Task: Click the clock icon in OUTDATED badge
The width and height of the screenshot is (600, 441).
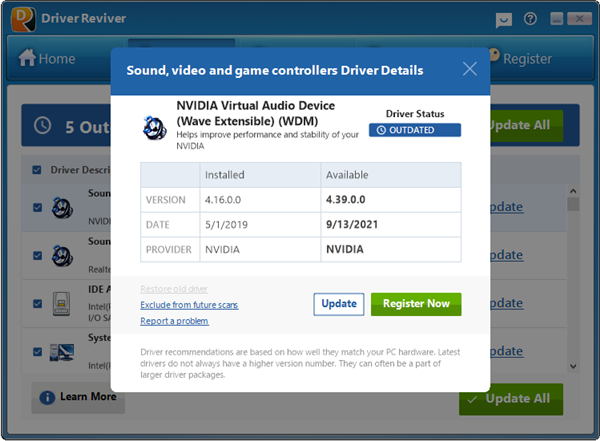Action: (x=381, y=130)
